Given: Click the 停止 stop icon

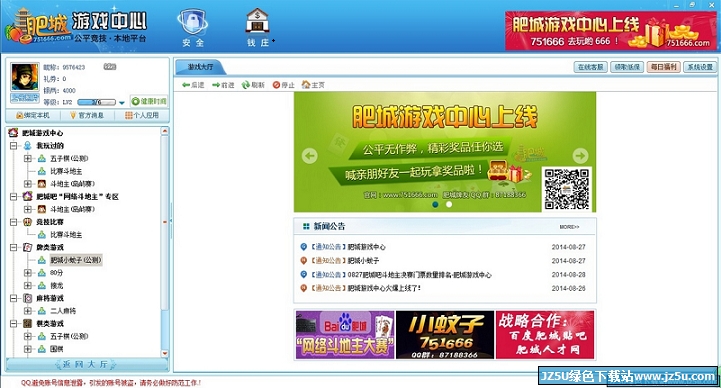Looking at the screenshot, I should [283, 85].
